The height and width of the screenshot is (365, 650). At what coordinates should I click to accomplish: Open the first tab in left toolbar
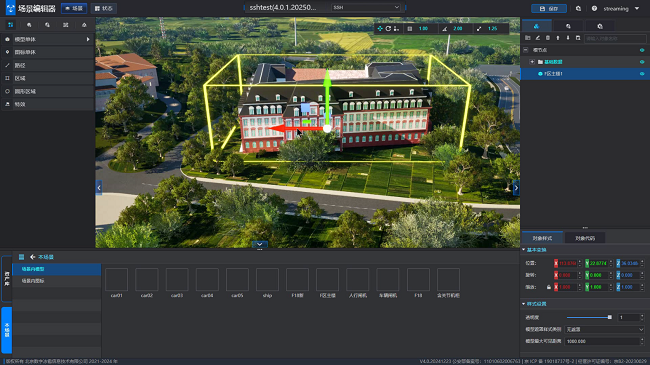point(11,25)
